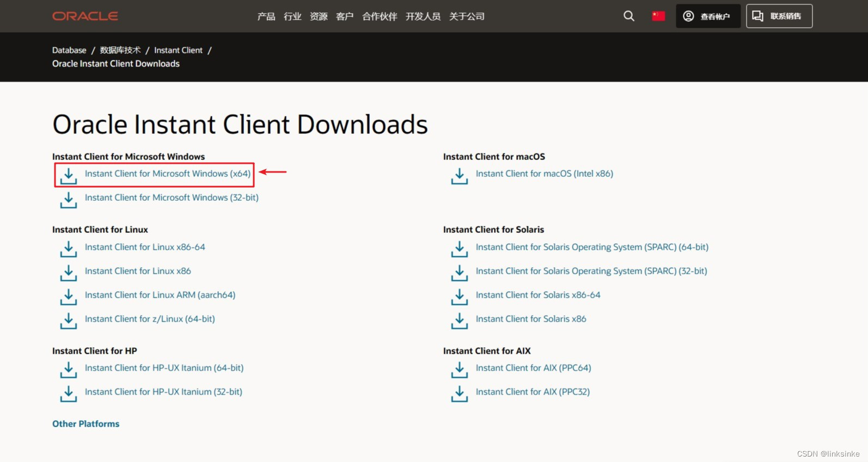Viewport: 868px width, 462px height.
Task: Open the search magnifier icon
Action: 629,16
